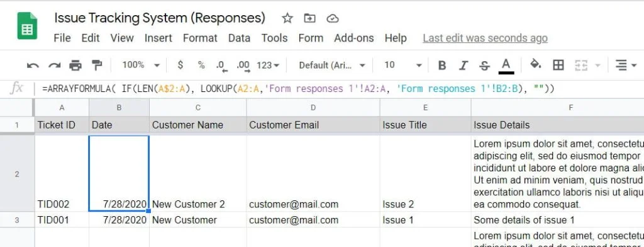Viewport: 644px width, 247px height.
Task: Click the 'Customer Email' header cell
Action: click(x=313, y=125)
